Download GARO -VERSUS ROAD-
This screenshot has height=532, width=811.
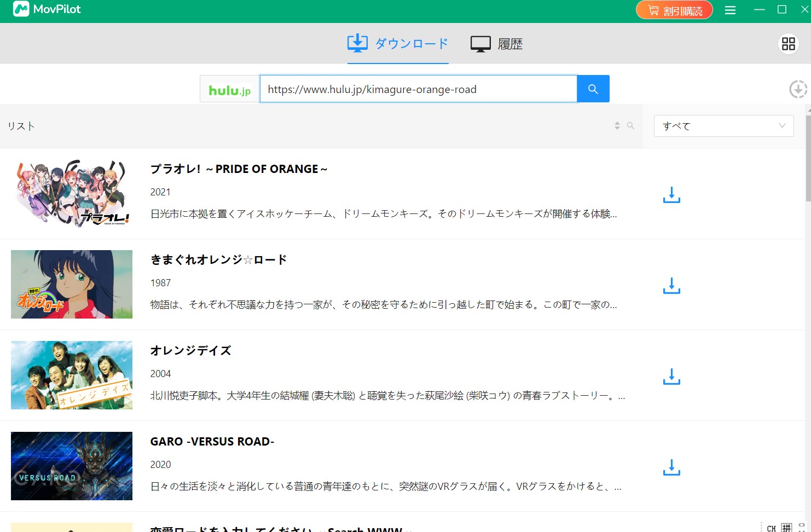(671, 467)
